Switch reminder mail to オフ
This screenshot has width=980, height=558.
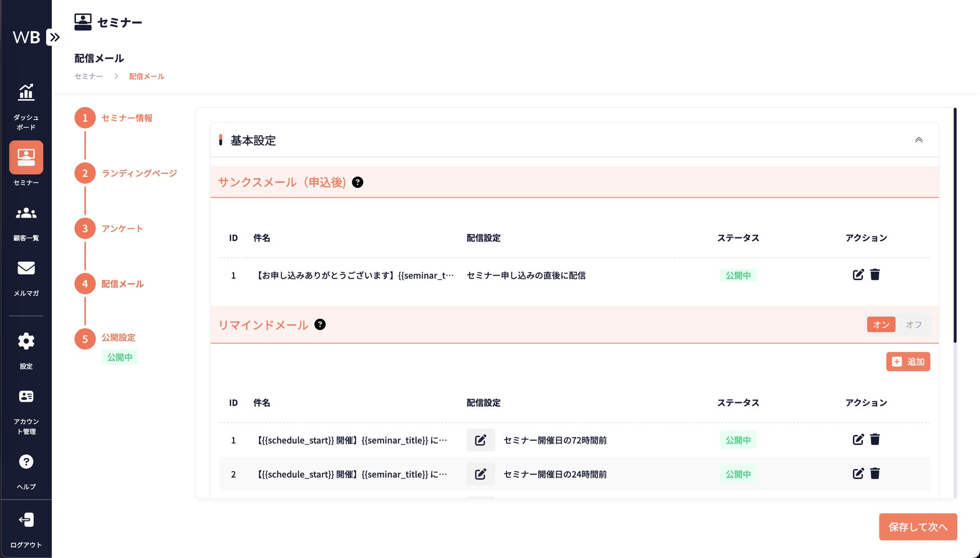coord(913,324)
